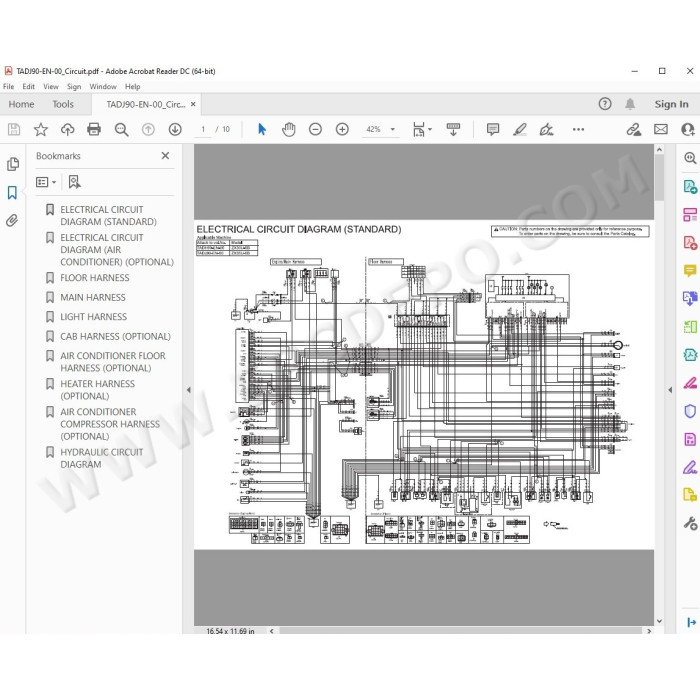Open the File menu
This screenshot has height=700, width=700.
(x=8, y=87)
